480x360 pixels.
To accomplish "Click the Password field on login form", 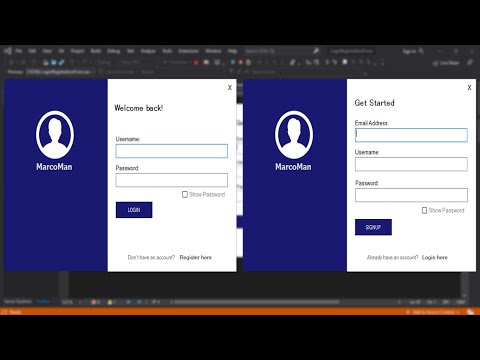I will [172, 180].
